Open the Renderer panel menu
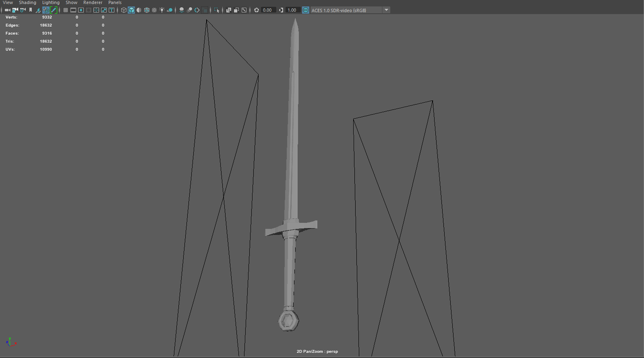Image resolution: width=644 pixels, height=358 pixels. [93, 3]
